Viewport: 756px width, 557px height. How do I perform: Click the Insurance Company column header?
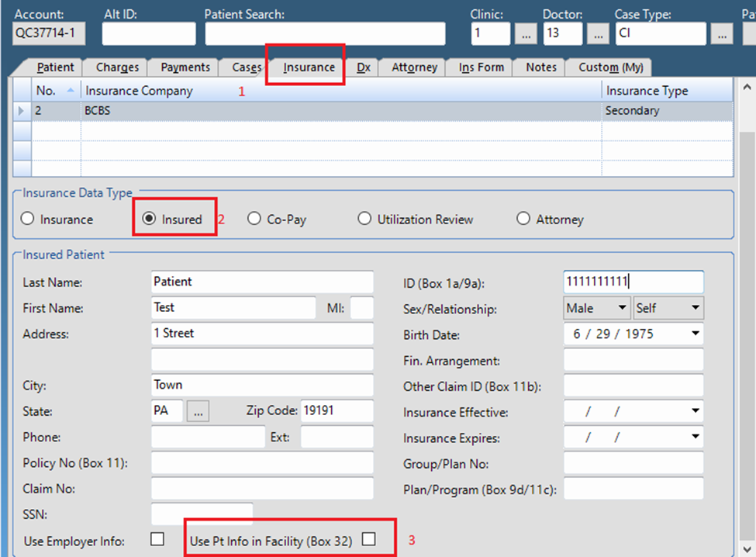pos(341,91)
